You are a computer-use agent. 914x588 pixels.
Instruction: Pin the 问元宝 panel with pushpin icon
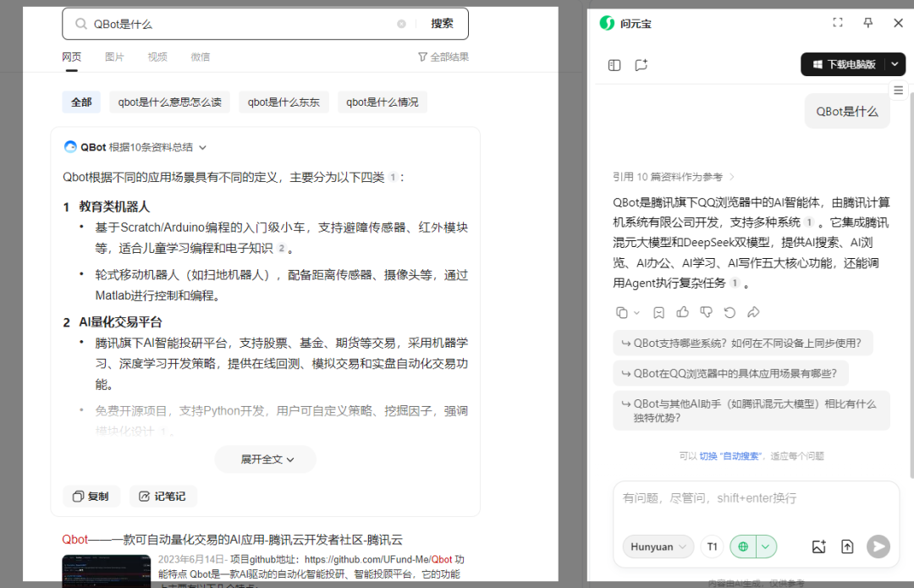coord(868,23)
